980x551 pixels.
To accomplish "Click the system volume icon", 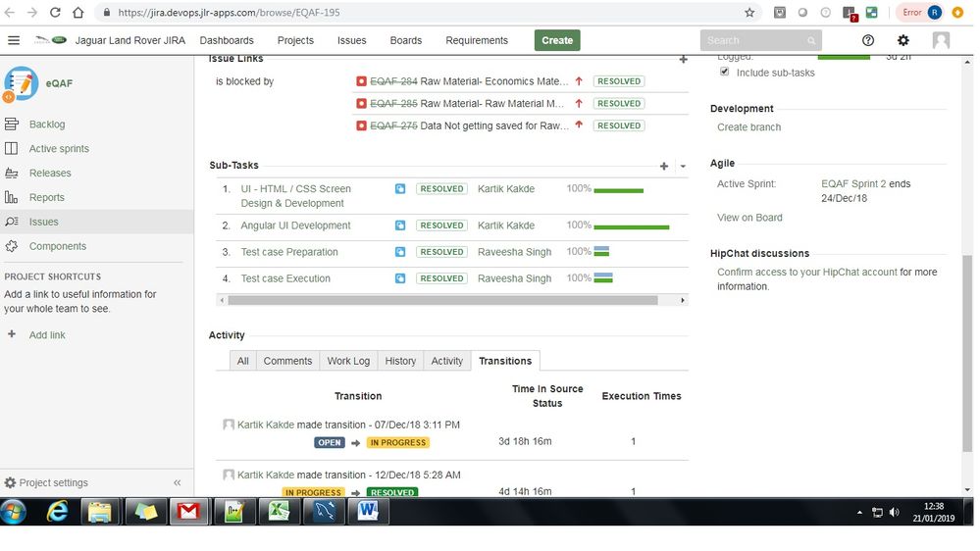I will point(895,512).
